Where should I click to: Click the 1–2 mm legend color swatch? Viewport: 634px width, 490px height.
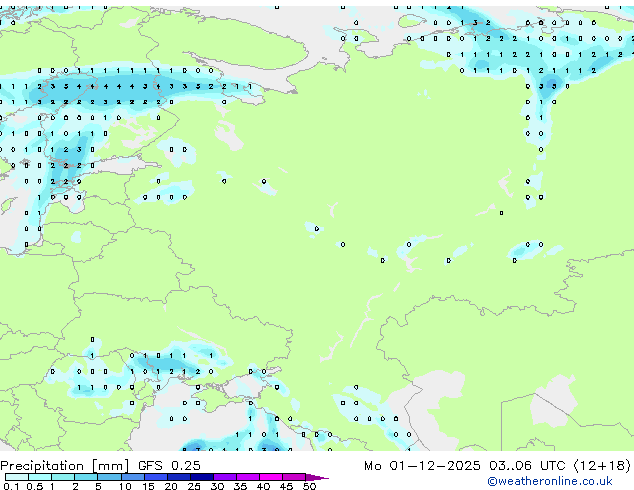pos(63,477)
